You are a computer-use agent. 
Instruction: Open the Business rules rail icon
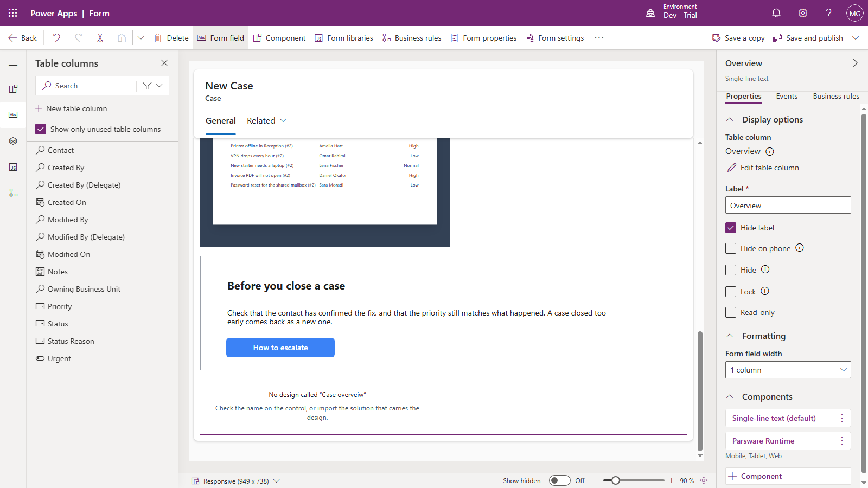[13, 193]
